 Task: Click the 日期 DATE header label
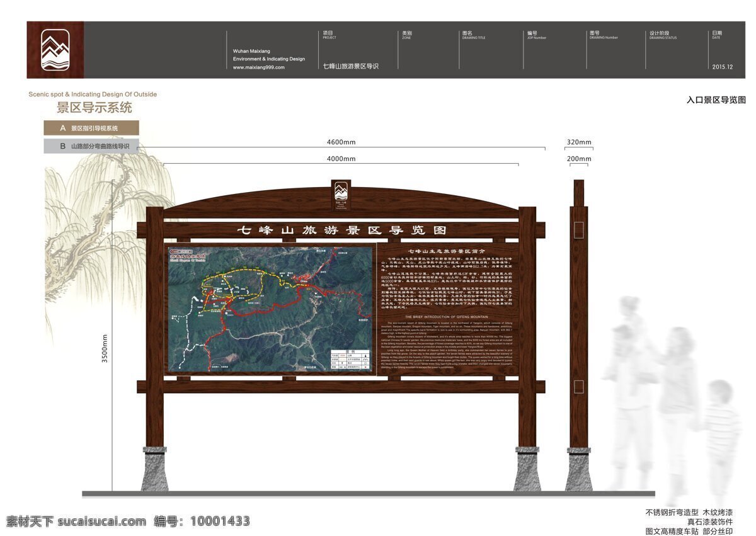[718, 35]
